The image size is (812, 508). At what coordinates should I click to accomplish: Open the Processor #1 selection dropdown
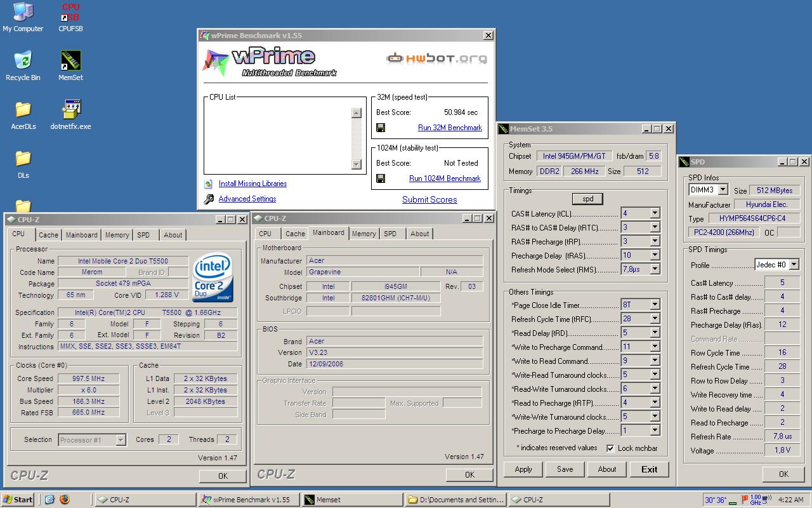pos(121,439)
